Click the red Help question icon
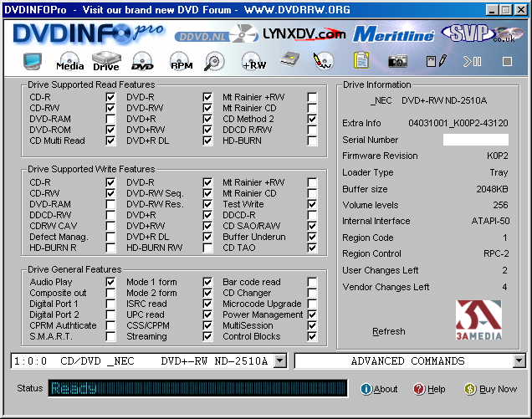 [x=419, y=389]
